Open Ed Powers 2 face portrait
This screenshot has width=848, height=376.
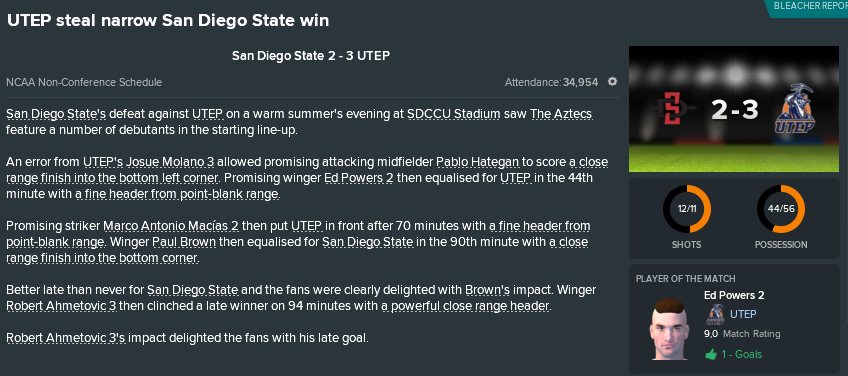click(x=671, y=328)
